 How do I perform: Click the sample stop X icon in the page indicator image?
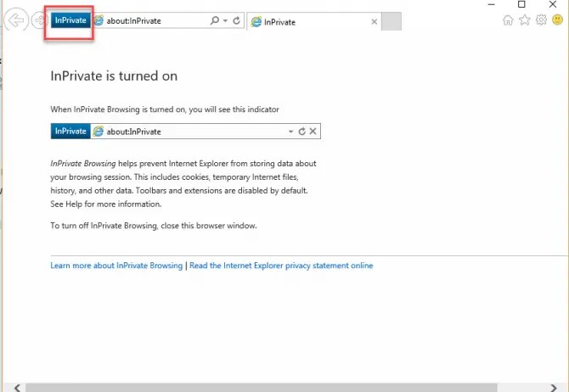[313, 132]
